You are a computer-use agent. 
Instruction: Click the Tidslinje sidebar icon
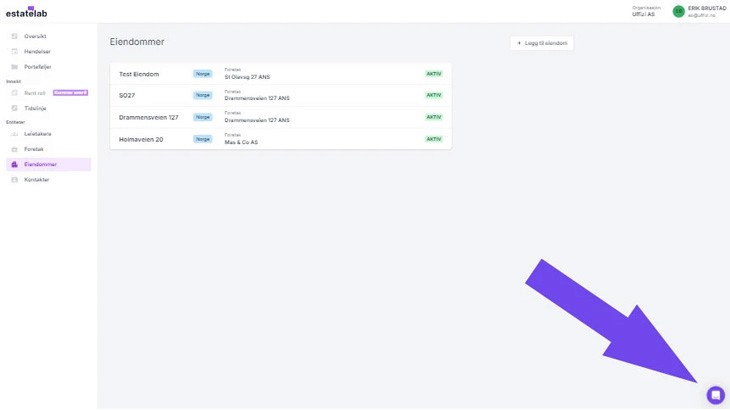pyautogui.click(x=14, y=108)
